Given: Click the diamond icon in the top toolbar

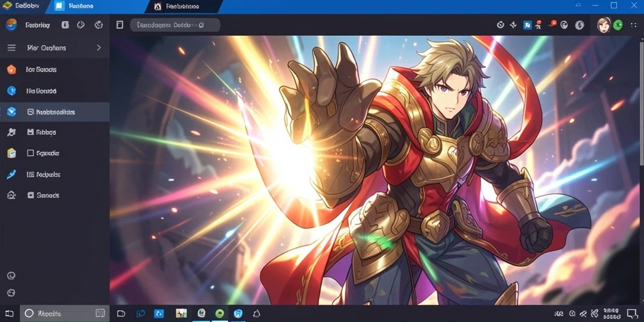Looking at the screenshot, I should tap(81, 25).
